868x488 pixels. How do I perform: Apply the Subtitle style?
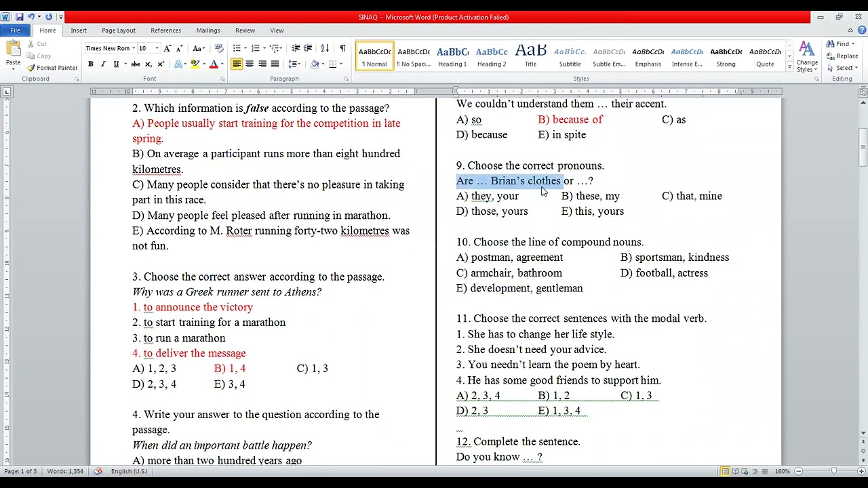click(x=570, y=56)
